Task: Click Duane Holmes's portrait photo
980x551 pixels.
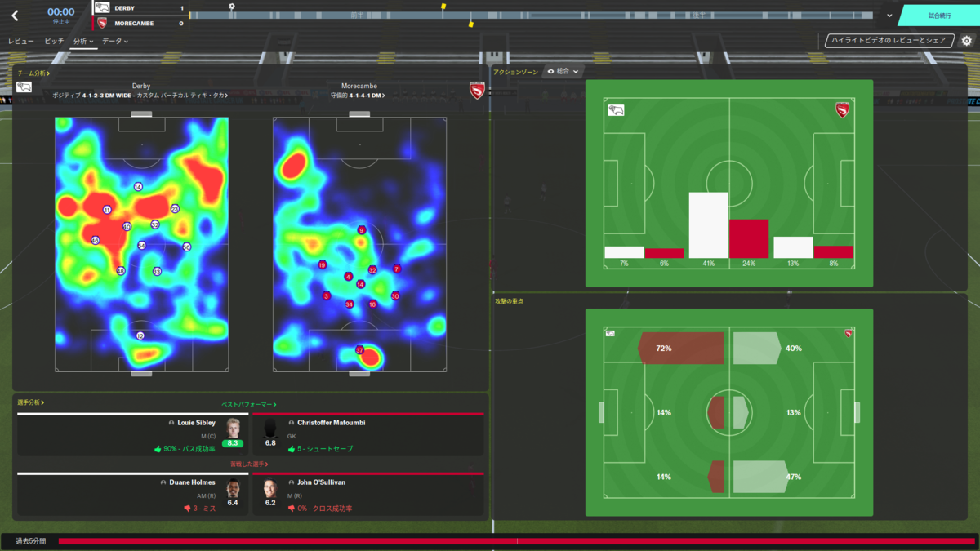Action: tap(233, 488)
